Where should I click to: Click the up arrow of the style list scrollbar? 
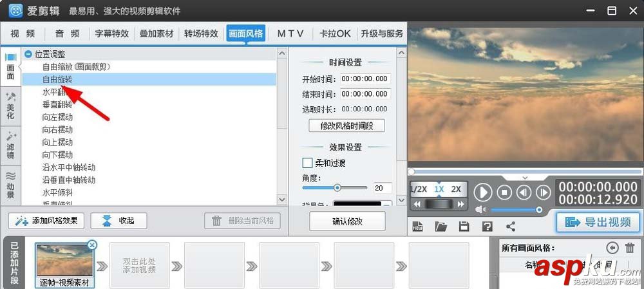[282, 53]
